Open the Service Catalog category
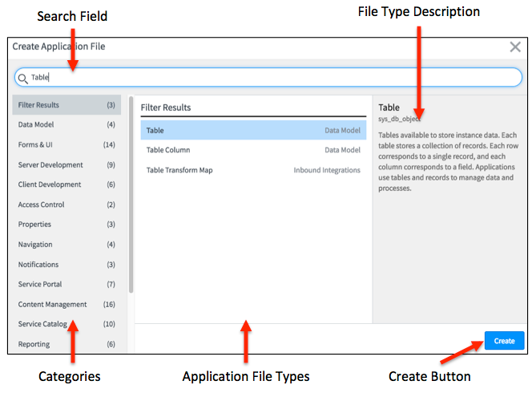532x393 pixels. [66, 324]
